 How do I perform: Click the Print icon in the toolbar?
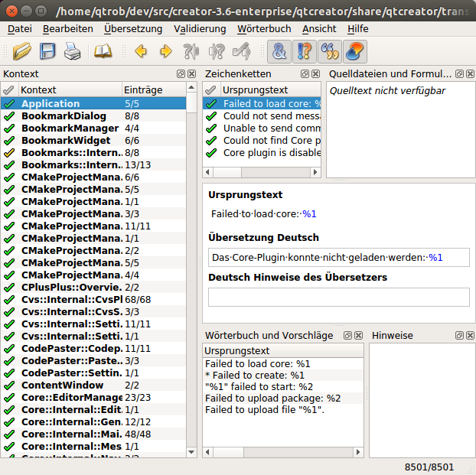(x=72, y=52)
